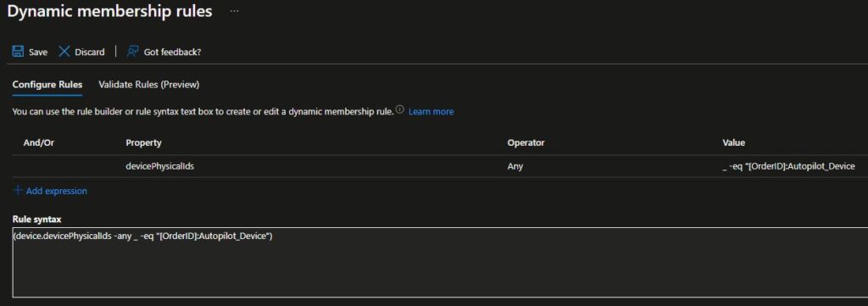The height and width of the screenshot is (306, 868).
Task: Click the Dynamic membership rules title
Action: 109,12
